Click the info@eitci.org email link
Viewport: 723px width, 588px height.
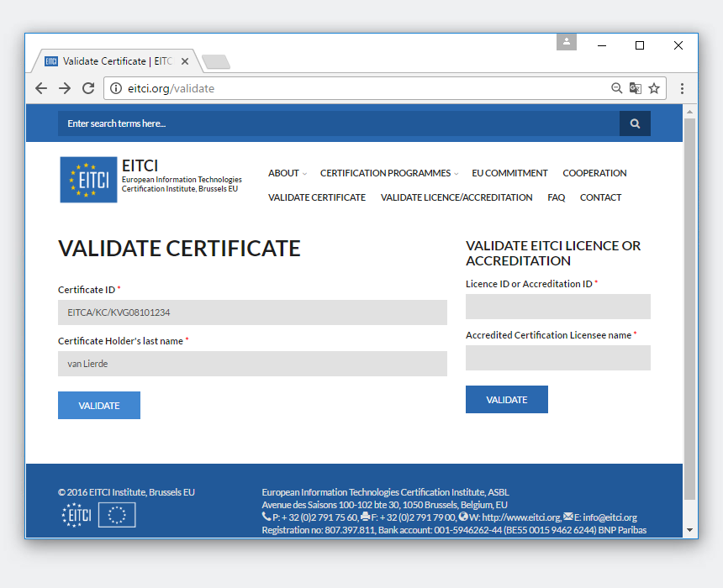610,517
